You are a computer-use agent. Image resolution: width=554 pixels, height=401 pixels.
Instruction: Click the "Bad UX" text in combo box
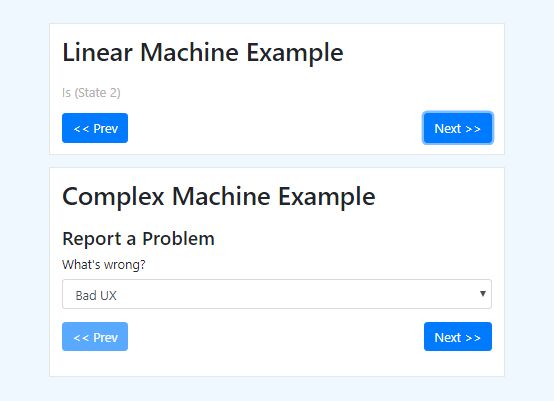[96, 295]
